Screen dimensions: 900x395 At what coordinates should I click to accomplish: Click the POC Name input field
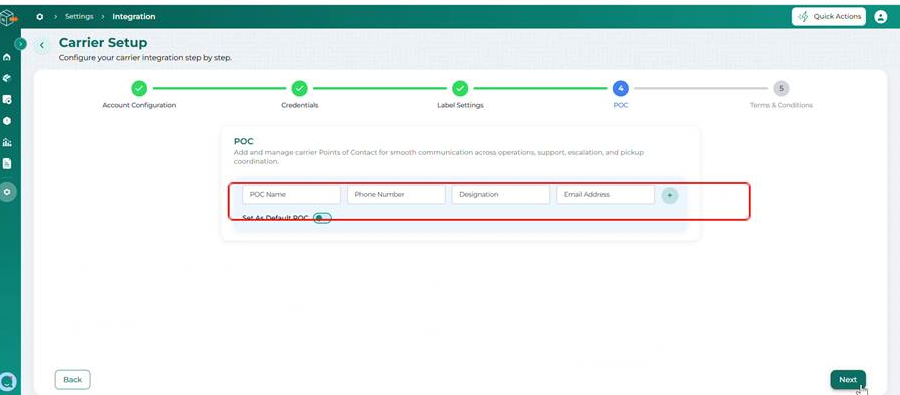click(x=292, y=195)
